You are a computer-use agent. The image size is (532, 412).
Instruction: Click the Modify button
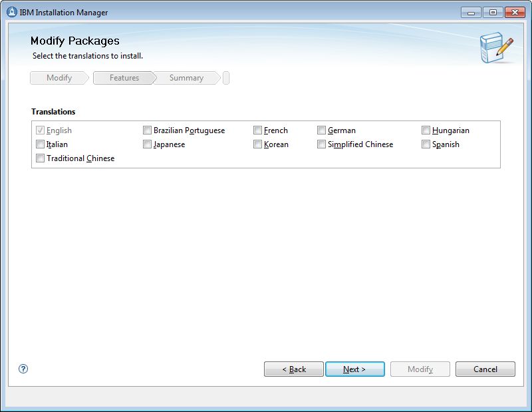click(x=420, y=369)
